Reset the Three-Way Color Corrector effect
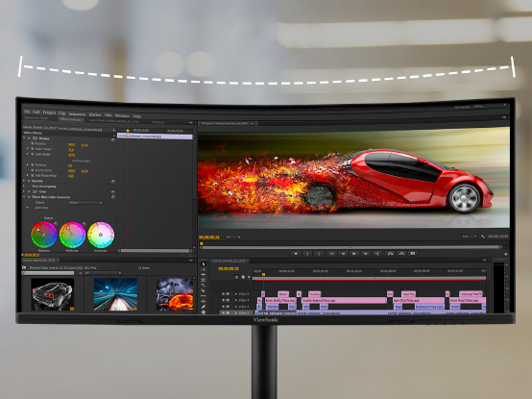The height and width of the screenshot is (399, 532). click(x=113, y=197)
